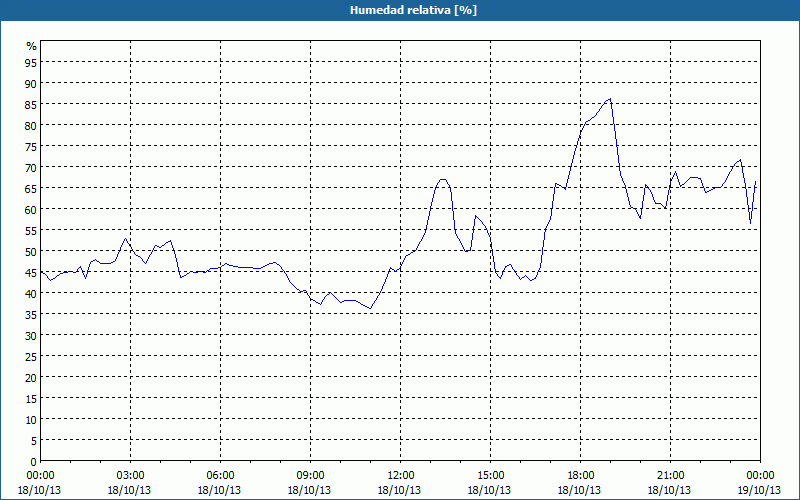Click the 60 y-axis label
800x500 pixels.
pyautogui.click(x=31, y=209)
